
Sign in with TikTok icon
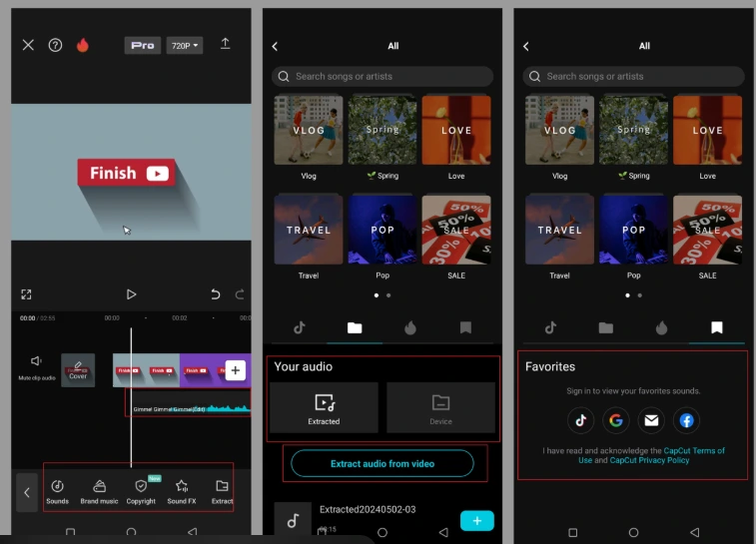tap(580, 420)
